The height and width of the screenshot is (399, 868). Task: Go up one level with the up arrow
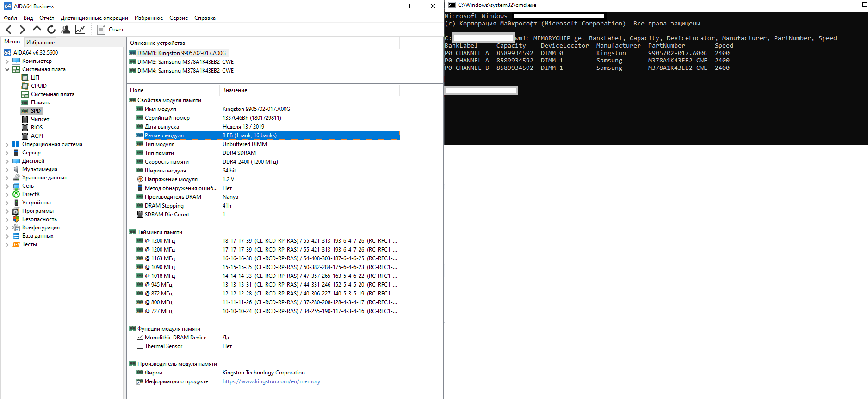[x=37, y=29]
